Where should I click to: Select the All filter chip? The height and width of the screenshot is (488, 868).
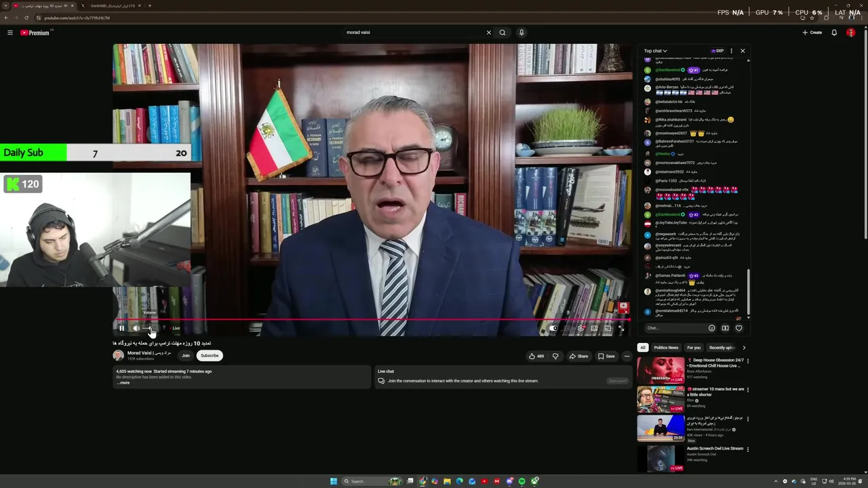pyautogui.click(x=643, y=348)
